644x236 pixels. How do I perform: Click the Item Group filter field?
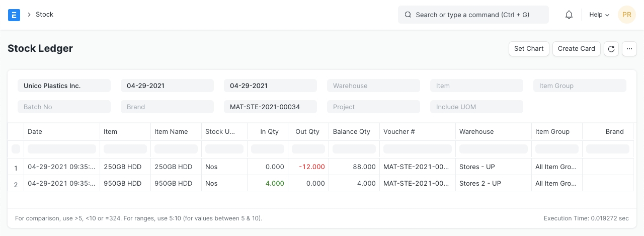(x=580, y=86)
